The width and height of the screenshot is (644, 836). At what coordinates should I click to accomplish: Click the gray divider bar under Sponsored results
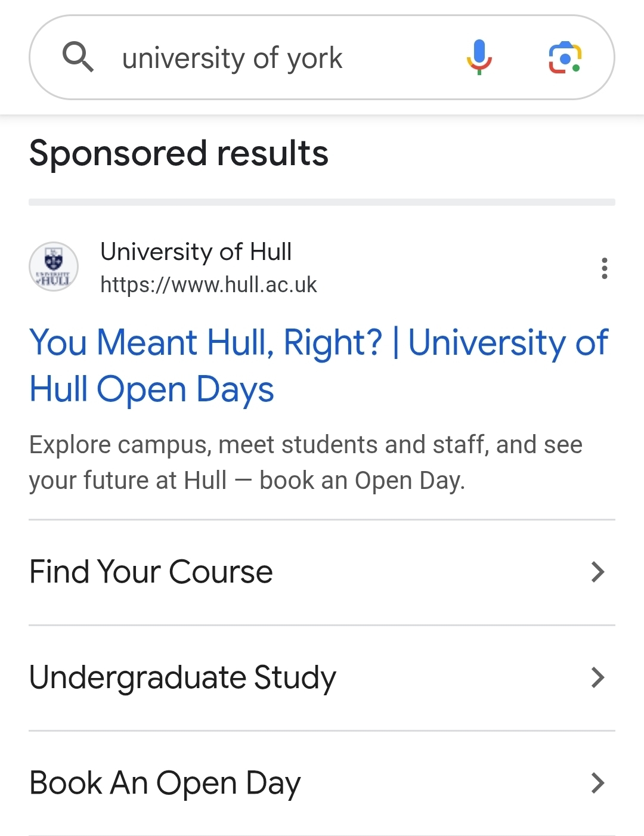click(x=322, y=202)
